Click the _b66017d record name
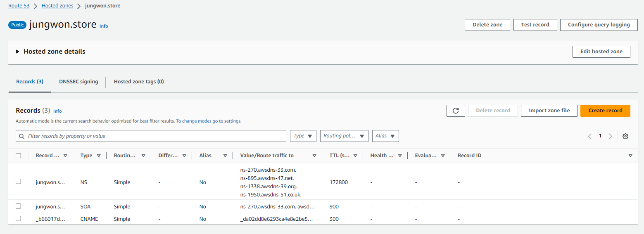 click(50, 219)
